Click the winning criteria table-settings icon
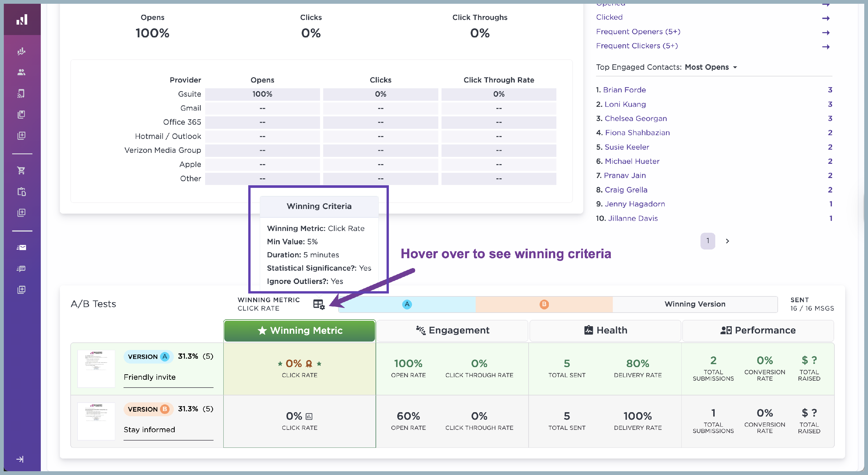The width and height of the screenshot is (868, 475). point(319,304)
